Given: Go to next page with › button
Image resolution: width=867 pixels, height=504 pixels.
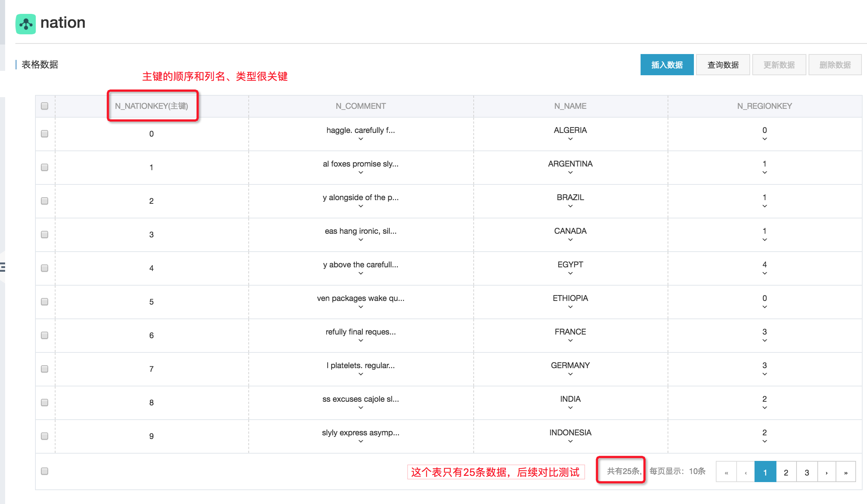Looking at the screenshot, I should pyautogui.click(x=826, y=472).
